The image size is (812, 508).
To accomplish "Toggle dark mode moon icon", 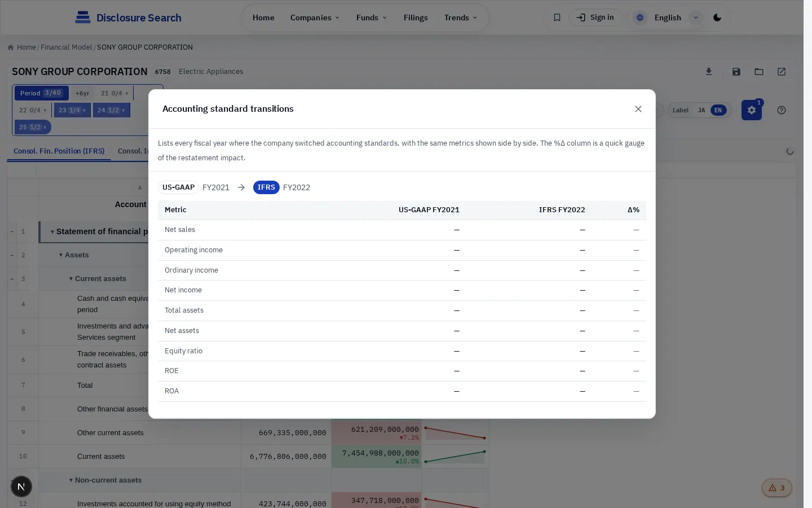I will tap(717, 17).
